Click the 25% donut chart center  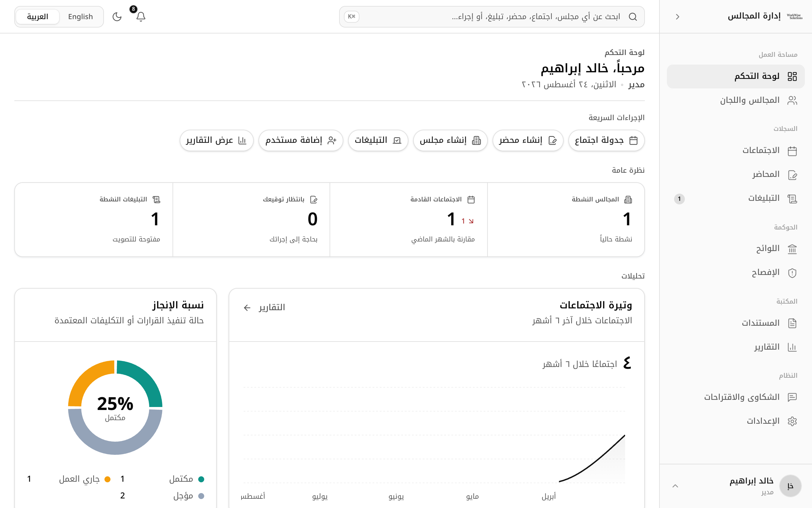pyautogui.click(x=115, y=407)
